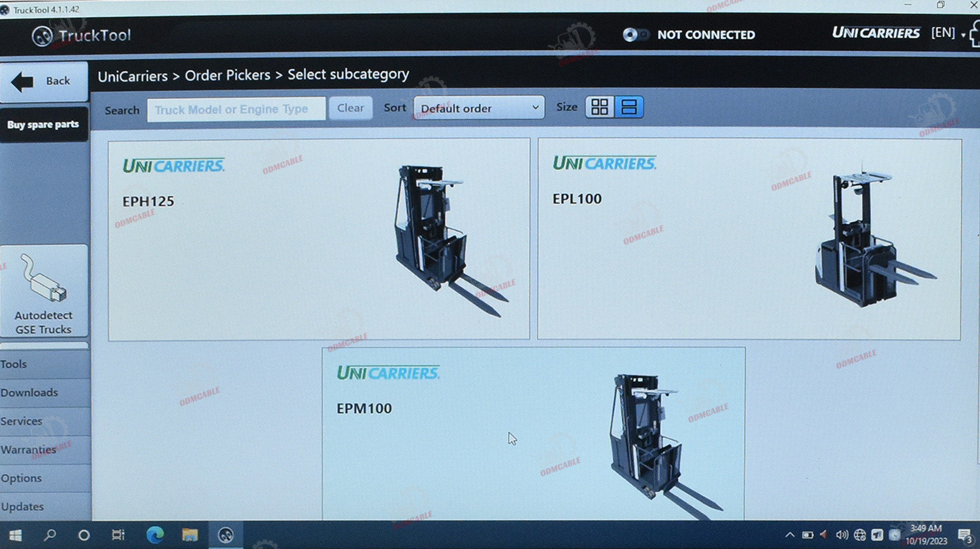Screen dimensions: 980x549
Task: Open the Windows notification center
Action: [965, 536]
